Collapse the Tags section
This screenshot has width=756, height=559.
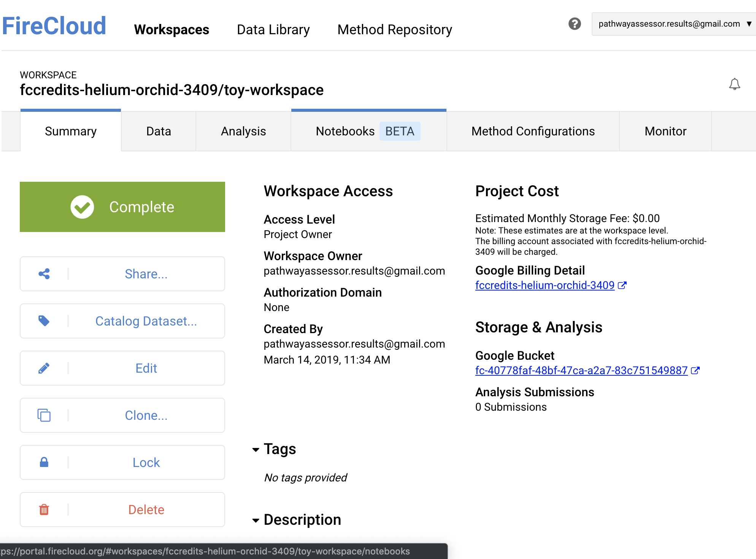tap(256, 450)
